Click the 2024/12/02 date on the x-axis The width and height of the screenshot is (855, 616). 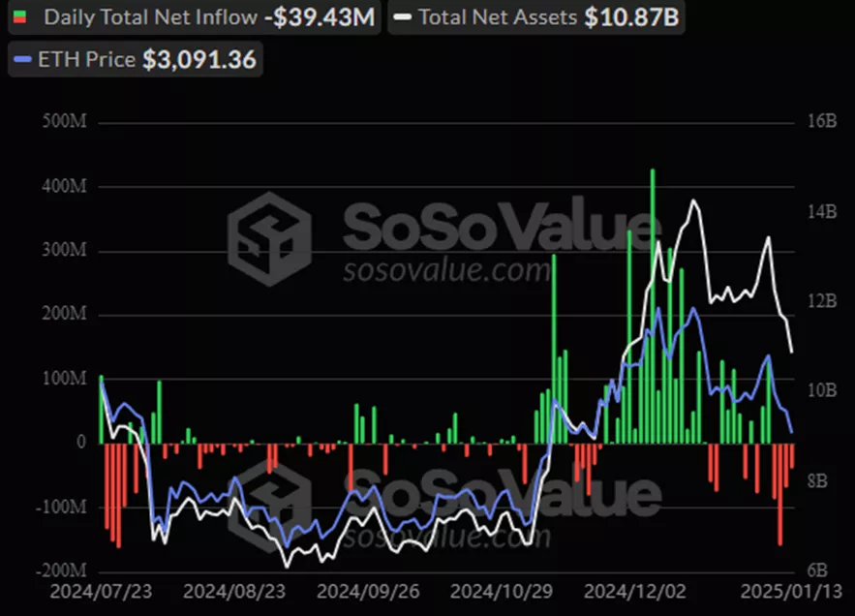pos(628,589)
